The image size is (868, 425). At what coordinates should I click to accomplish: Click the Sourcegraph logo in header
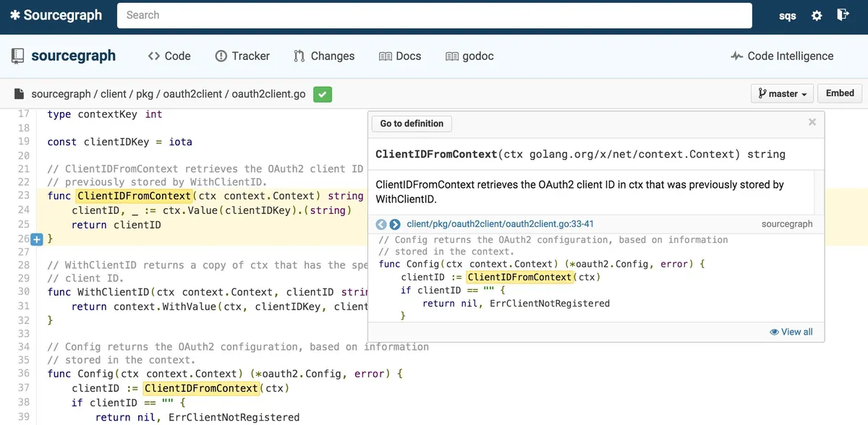(56, 15)
